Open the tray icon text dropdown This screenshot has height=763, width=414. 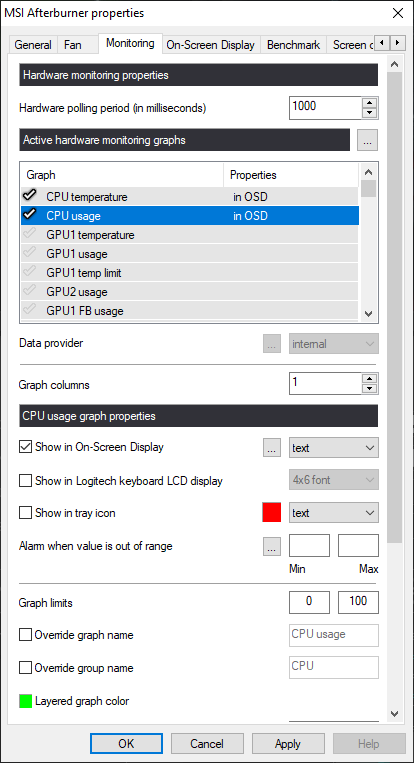[x=334, y=513]
